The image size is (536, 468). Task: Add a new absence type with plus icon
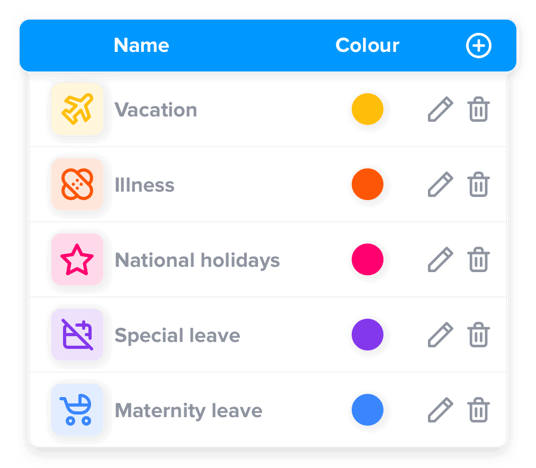(479, 45)
